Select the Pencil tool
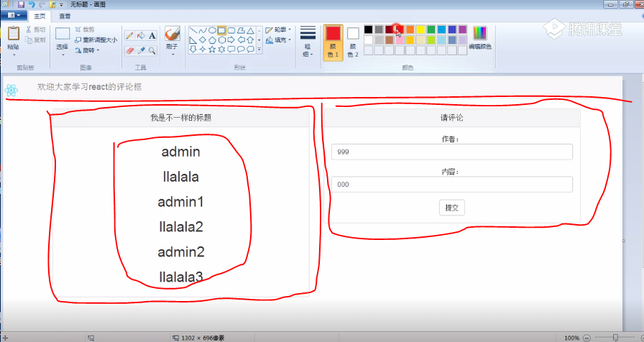Viewport: 644px width, 342px height. pos(129,35)
